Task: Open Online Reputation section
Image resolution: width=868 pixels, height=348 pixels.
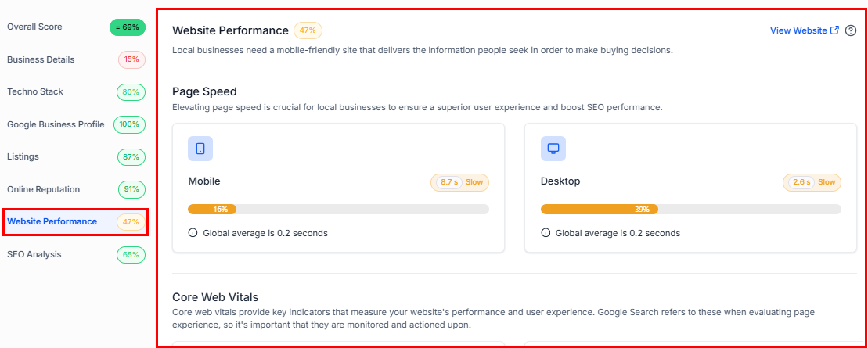Action: click(44, 189)
